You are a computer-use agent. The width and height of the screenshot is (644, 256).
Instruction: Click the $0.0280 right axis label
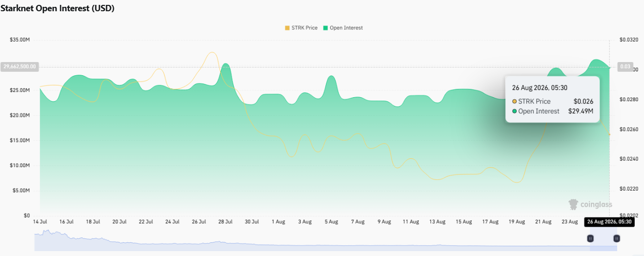tap(628, 99)
